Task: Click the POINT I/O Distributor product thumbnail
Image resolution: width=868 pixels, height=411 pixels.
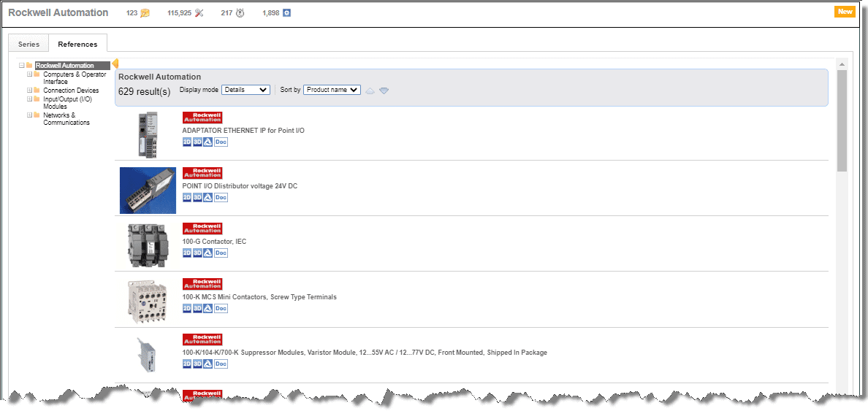Action: (148, 190)
